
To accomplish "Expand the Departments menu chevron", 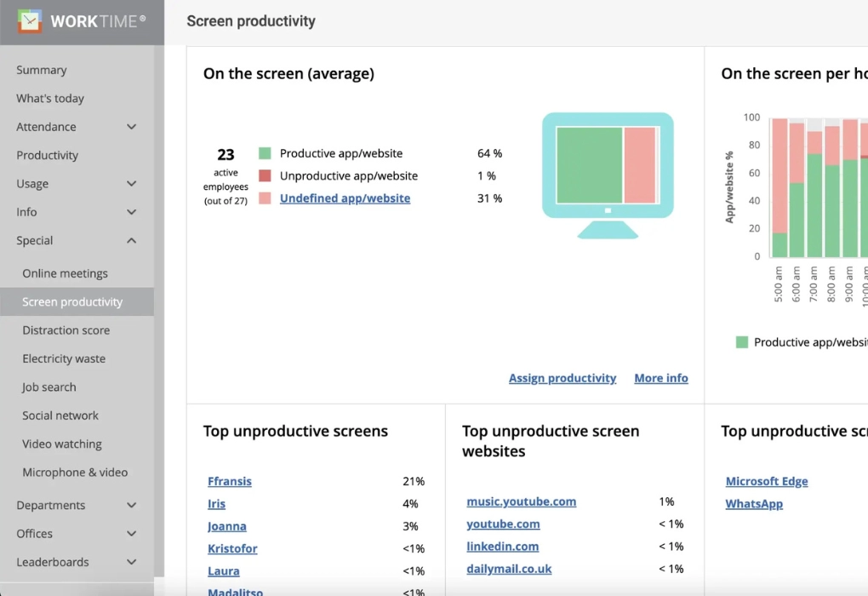I will pyautogui.click(x=131, y=506).
